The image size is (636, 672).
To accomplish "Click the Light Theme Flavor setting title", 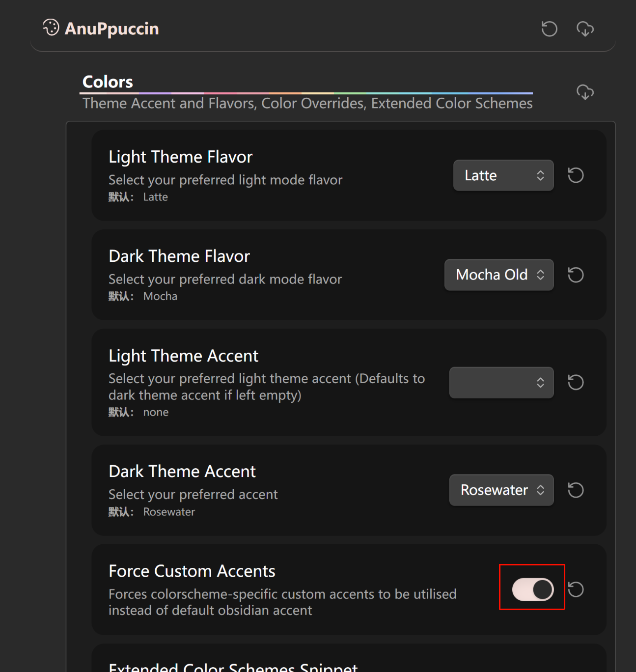I will 180,157.
